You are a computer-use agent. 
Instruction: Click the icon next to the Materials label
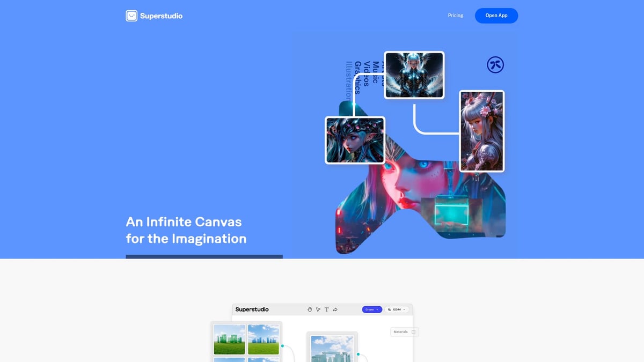coord(413,331)
